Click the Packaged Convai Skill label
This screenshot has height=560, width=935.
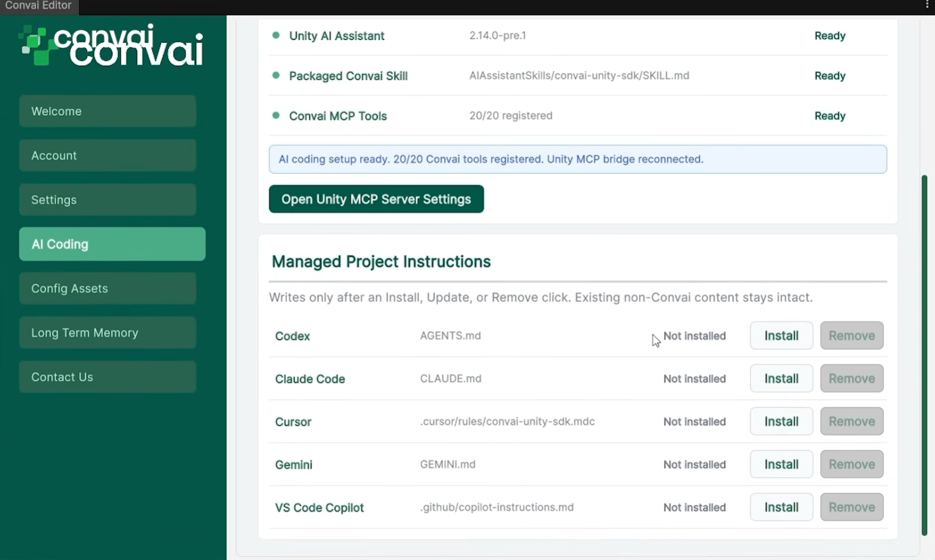pyautogui.click(x=348, y=76)
